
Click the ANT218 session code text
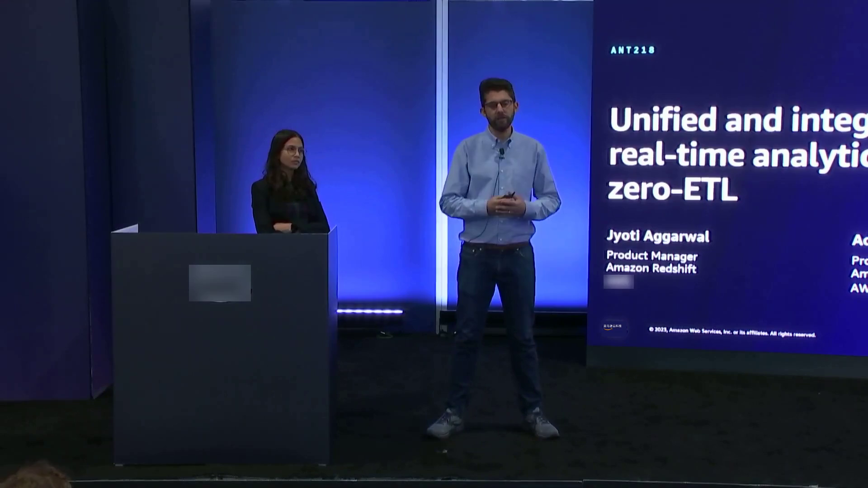[632, 50]
